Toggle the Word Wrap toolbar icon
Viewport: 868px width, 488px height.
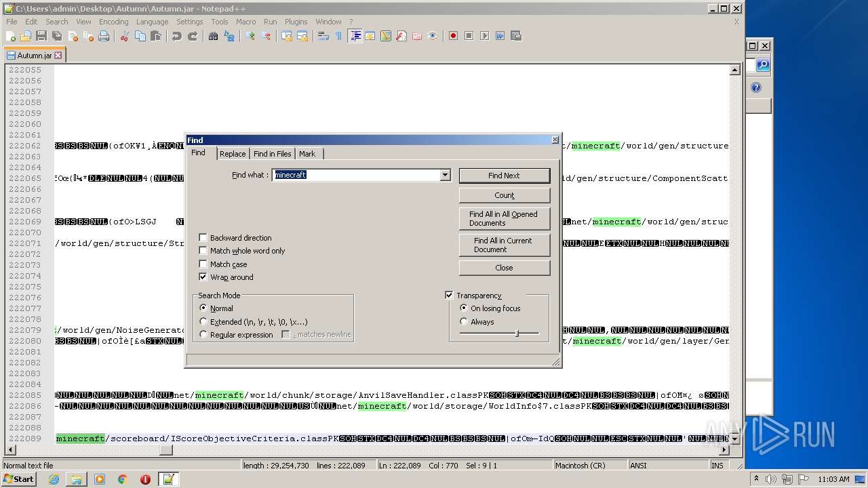pos(323,36)
